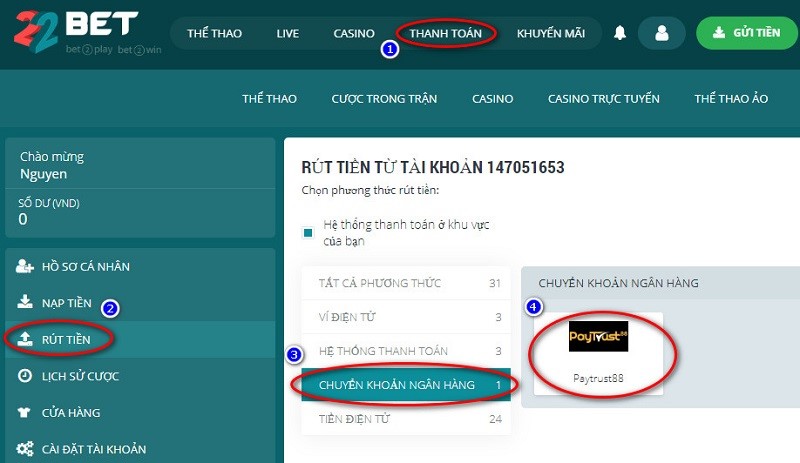
Task: Select Nạp Tiền in the sidebar
Action: (67, 303)
